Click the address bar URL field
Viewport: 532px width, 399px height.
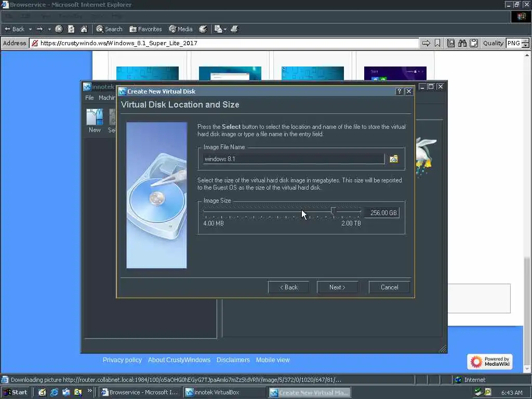tap(224, 43)
